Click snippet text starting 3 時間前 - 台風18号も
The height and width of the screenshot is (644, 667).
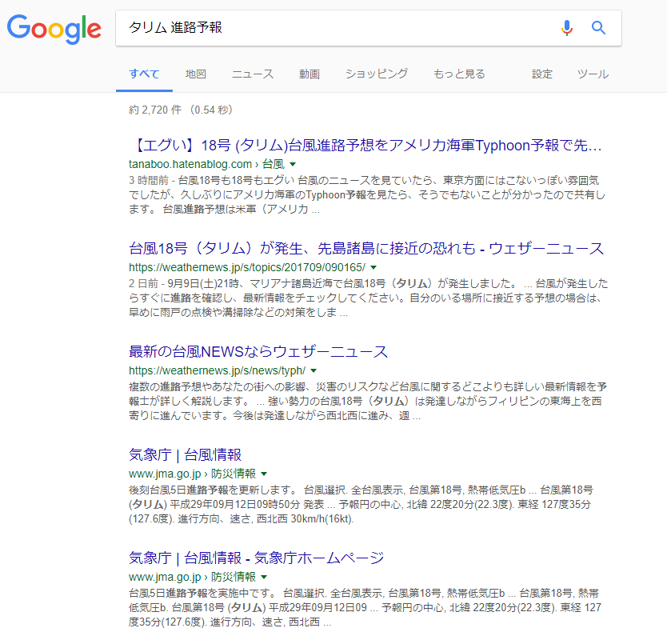[x=367, y=195]
